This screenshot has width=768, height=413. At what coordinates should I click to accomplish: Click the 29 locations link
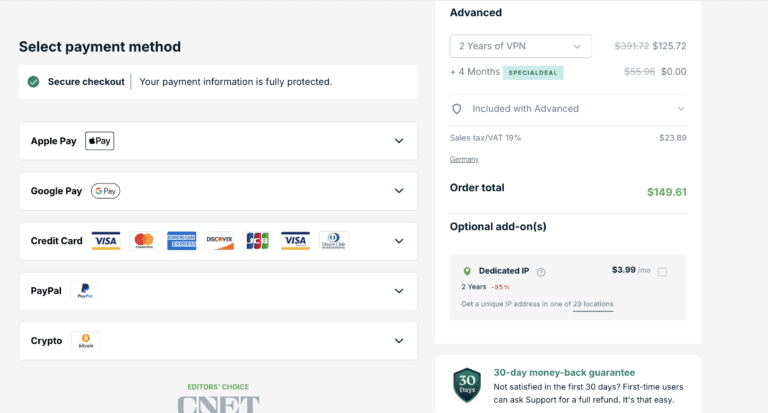click(593, 304)
